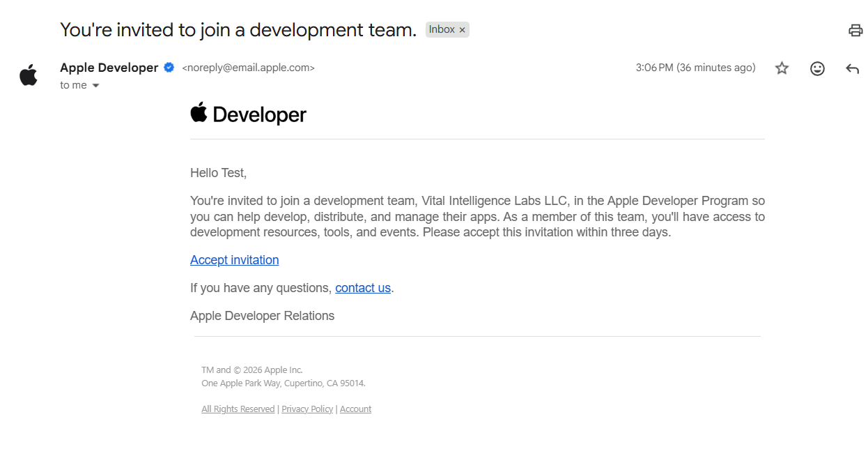Viewport: 868px width, 472px height.
Task: Click the Apple Developer logo banner
Action: point(248,114)
